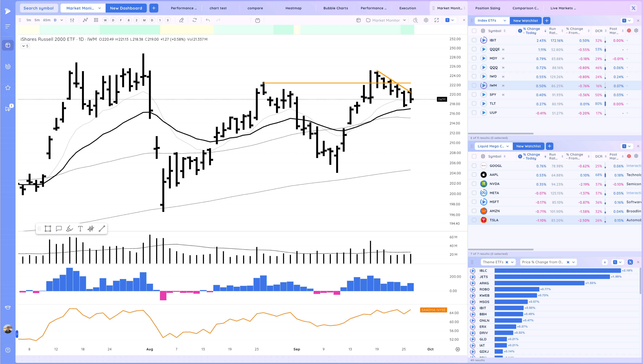Screen dimensions: 643x364
Task: Click the callout comment drawing tool
Action: (x=59, y=228)
